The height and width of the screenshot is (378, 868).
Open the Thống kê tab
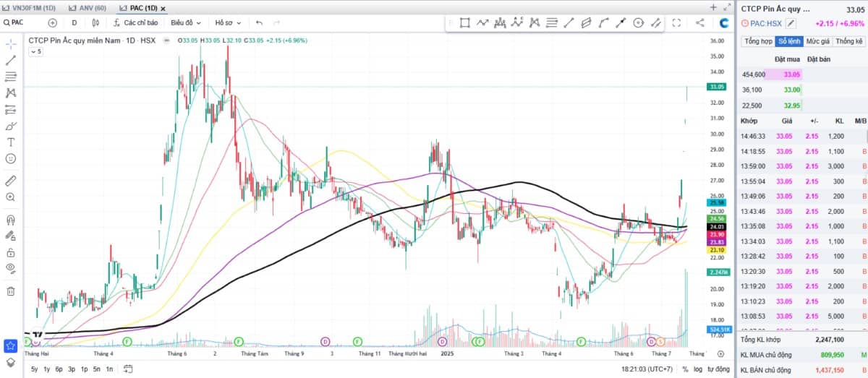[848, 41]
